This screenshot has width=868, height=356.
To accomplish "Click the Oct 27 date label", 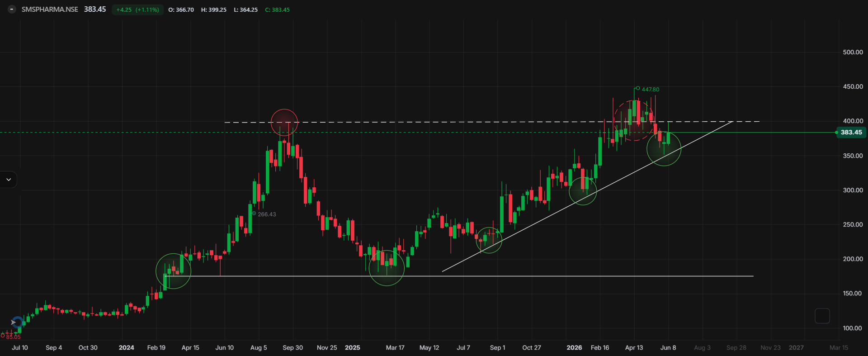I will pyautogui.click(x=532, y=348).
